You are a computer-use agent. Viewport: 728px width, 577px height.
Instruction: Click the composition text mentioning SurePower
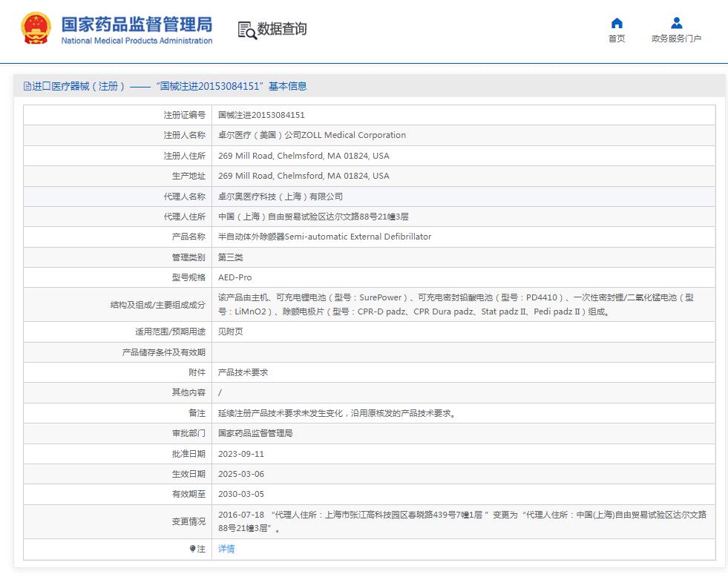pos(456,304)
